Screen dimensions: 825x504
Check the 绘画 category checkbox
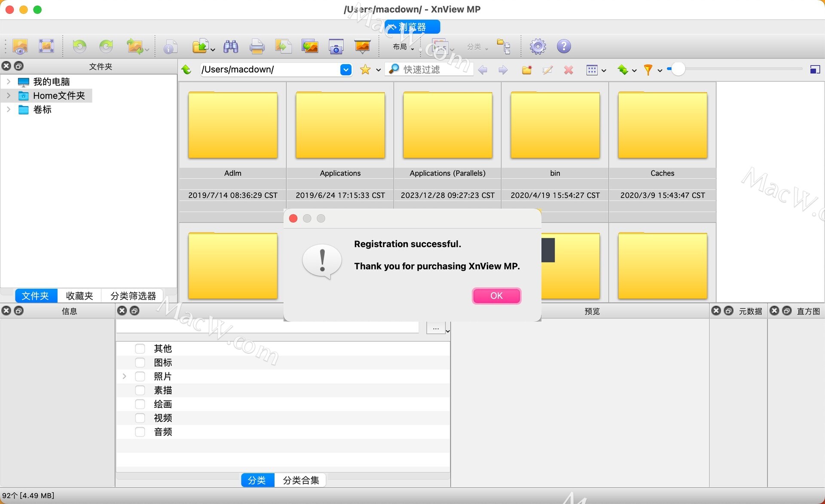coord(140,404)
